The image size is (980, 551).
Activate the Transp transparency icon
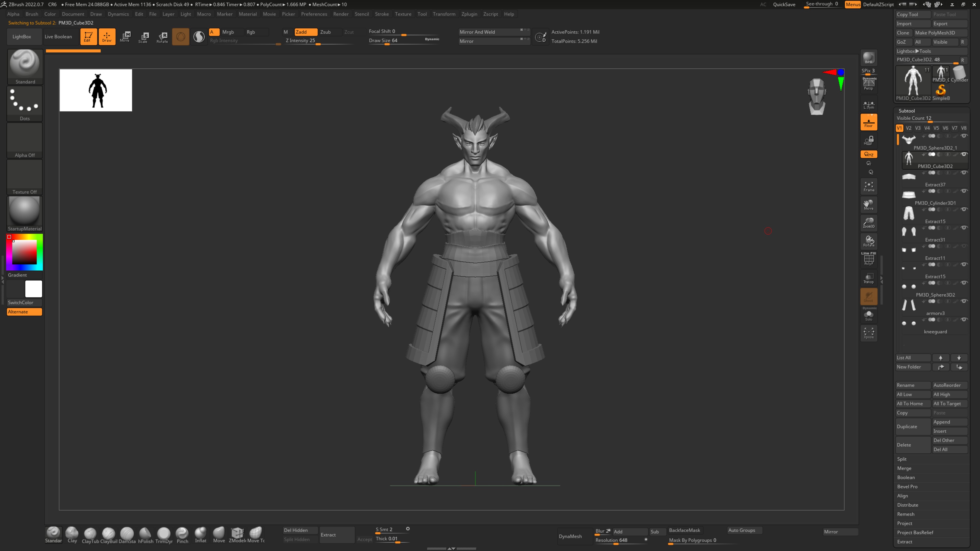(868, 278)
